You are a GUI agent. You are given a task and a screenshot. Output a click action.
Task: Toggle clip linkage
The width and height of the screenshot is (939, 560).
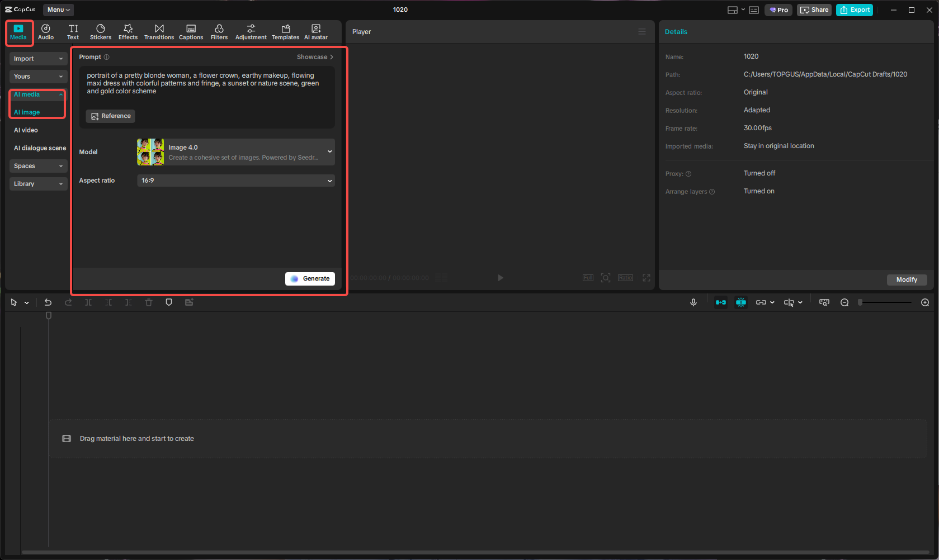point(761,302)
